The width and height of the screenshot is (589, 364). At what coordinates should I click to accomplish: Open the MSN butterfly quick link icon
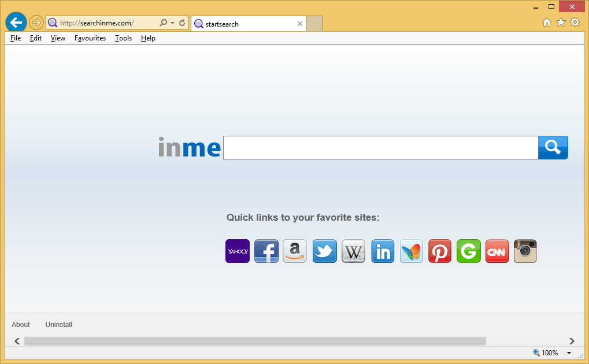[412, 251]
